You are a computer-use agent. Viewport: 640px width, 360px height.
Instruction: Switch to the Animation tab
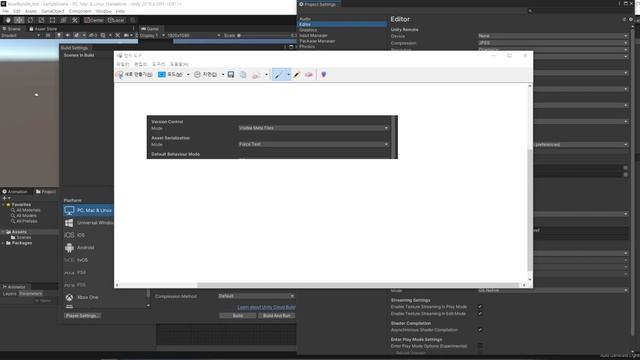15,191
